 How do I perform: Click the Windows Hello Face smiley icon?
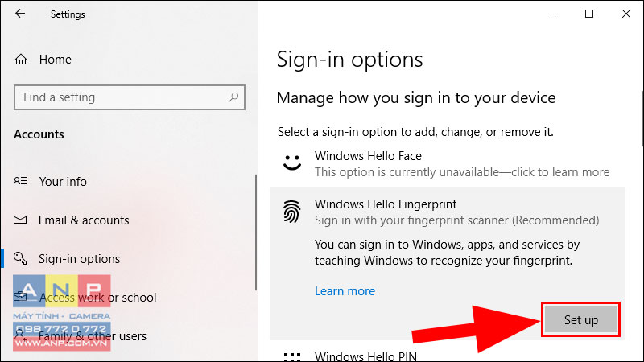click(x=292, y=162)
